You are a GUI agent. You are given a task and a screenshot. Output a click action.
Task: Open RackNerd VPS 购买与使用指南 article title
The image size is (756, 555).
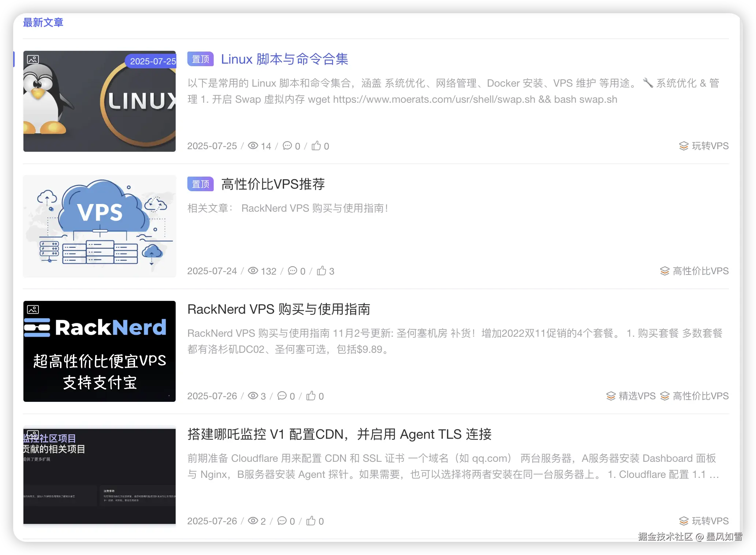278,309
